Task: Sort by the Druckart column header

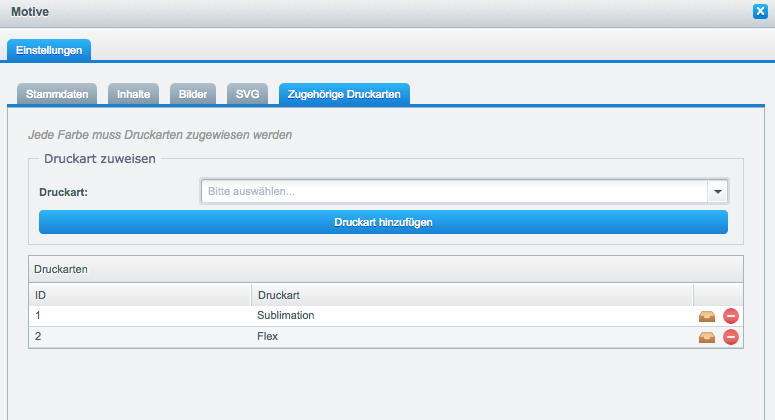Action: pos(471,295)
